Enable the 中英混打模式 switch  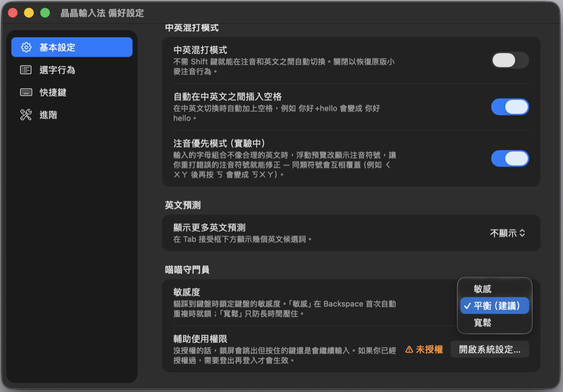510,60
